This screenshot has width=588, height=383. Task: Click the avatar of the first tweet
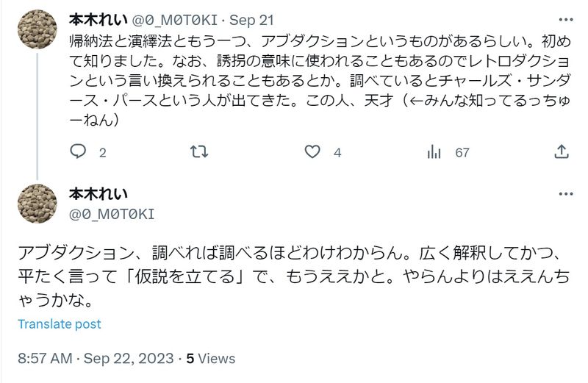click(x=37, y=29)
